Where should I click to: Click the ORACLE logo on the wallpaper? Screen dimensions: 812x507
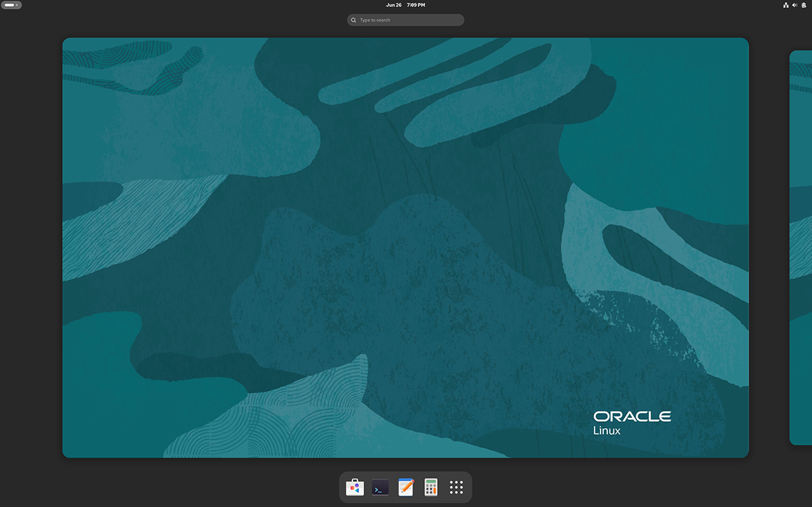[x=632, y=417]
